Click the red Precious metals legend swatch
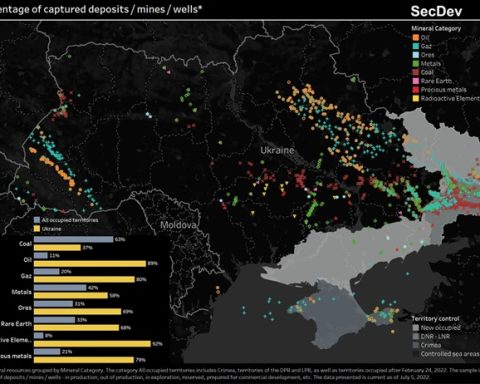 (x=416, y=90)
